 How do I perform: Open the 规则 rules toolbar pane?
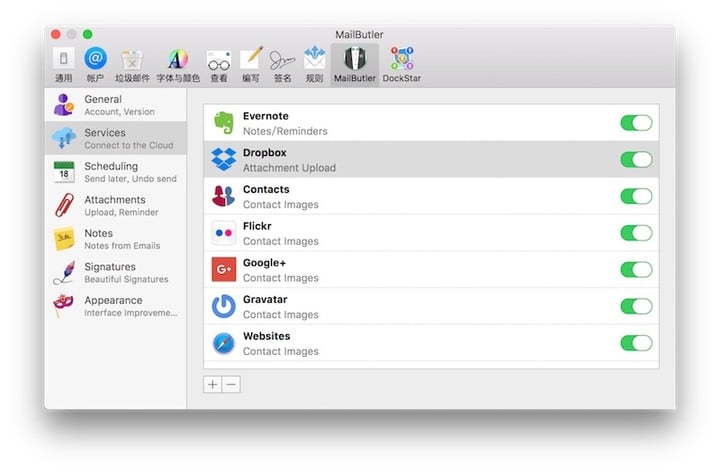click(315, 63)
